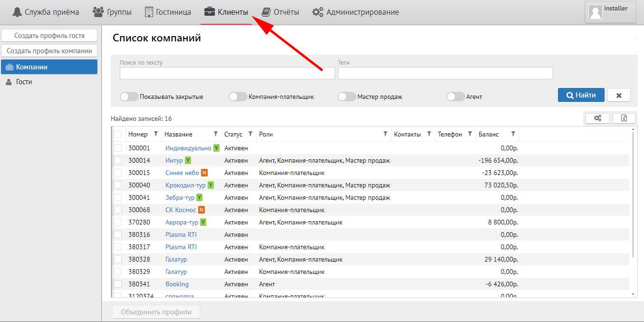Screen dimensions: 644x322
Task: Select Компании in the left sidebar
Action: [x=49, y=67]
